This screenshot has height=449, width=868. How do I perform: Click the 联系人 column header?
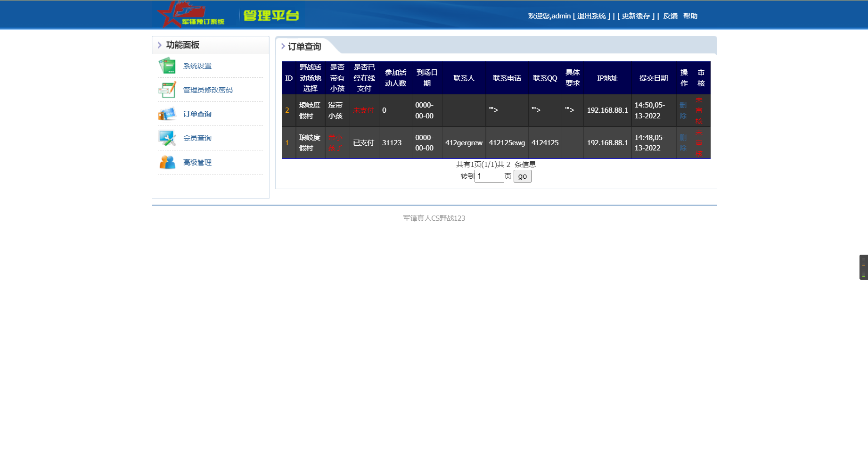pos(464,78)
